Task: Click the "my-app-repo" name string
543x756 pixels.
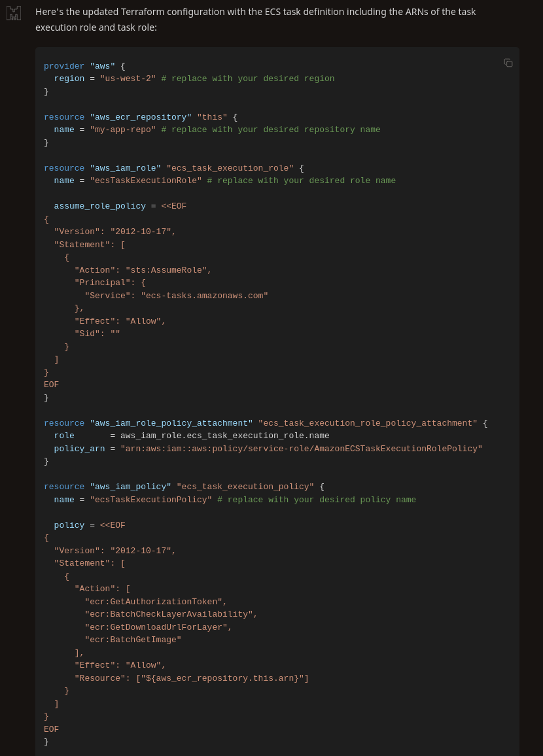Action: point(122,129)
